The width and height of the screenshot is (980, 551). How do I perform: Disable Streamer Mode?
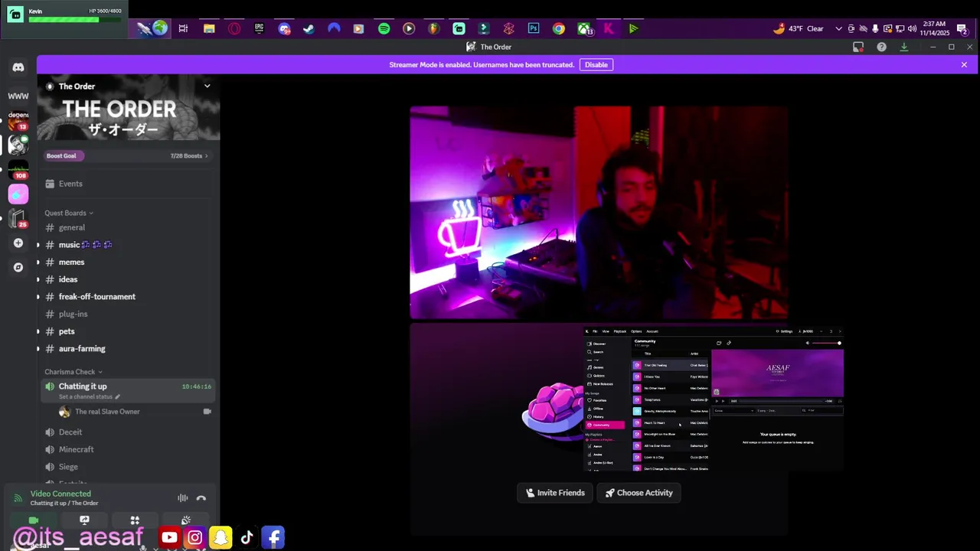click(596, 64)
